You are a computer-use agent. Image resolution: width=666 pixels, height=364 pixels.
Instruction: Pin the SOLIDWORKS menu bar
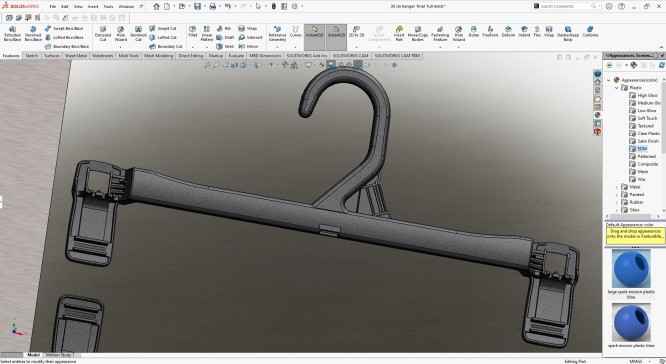coord(141,6)
